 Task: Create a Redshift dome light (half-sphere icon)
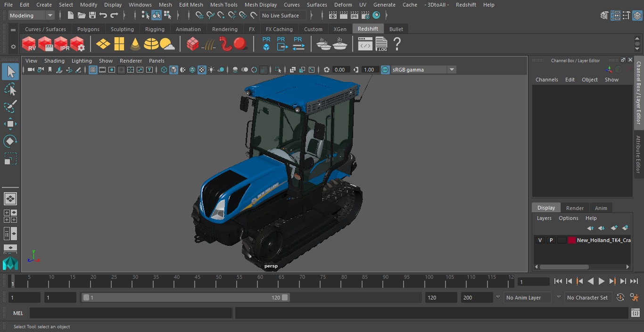point(151,44)
